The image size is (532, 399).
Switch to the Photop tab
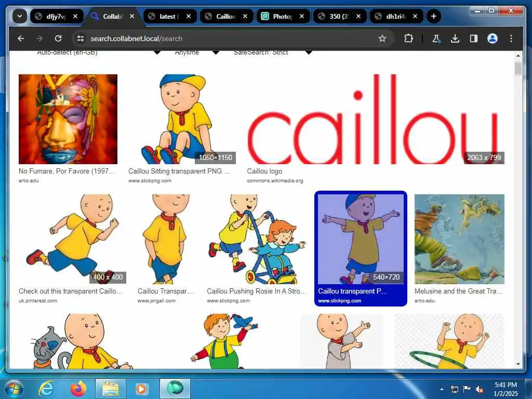tap(283, 16)
